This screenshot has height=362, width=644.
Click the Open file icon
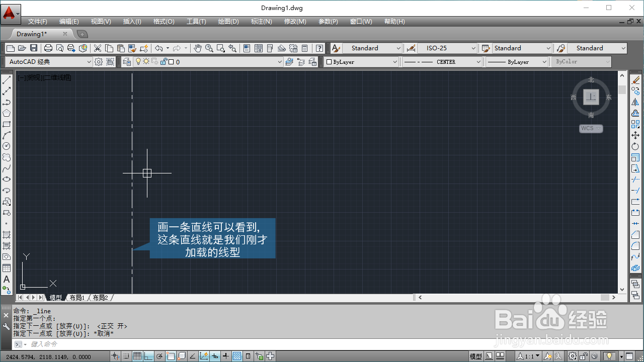tap(22, 48)
